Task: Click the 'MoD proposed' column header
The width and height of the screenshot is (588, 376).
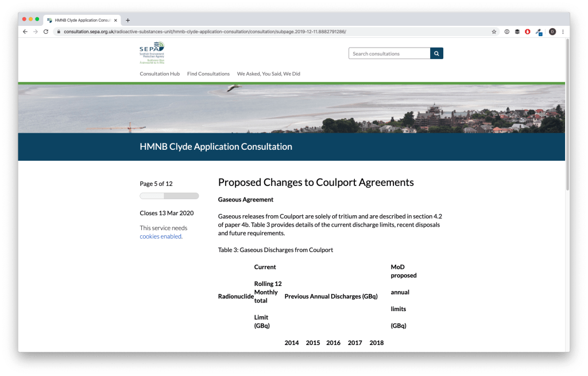Action: click(404, 272)
